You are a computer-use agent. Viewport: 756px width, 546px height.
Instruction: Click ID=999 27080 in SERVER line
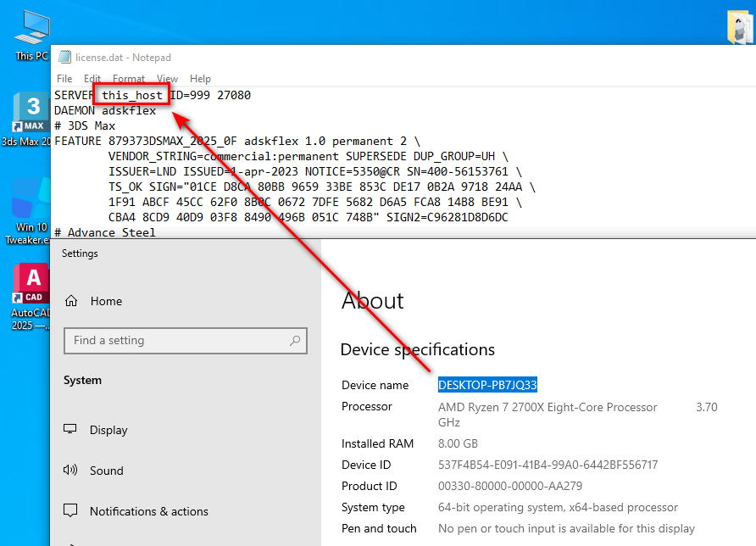pyautogui.click(x=210, y=95)
